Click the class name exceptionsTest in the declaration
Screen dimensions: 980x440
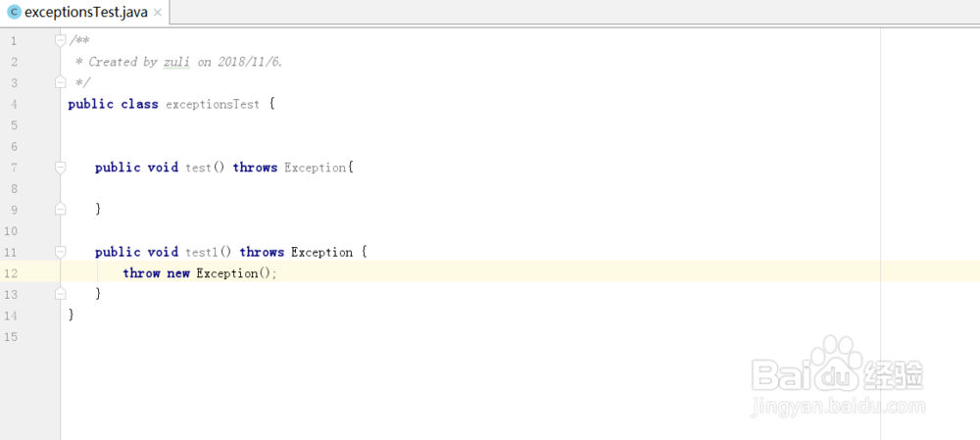pyautogui.click(x=213, y=104)
